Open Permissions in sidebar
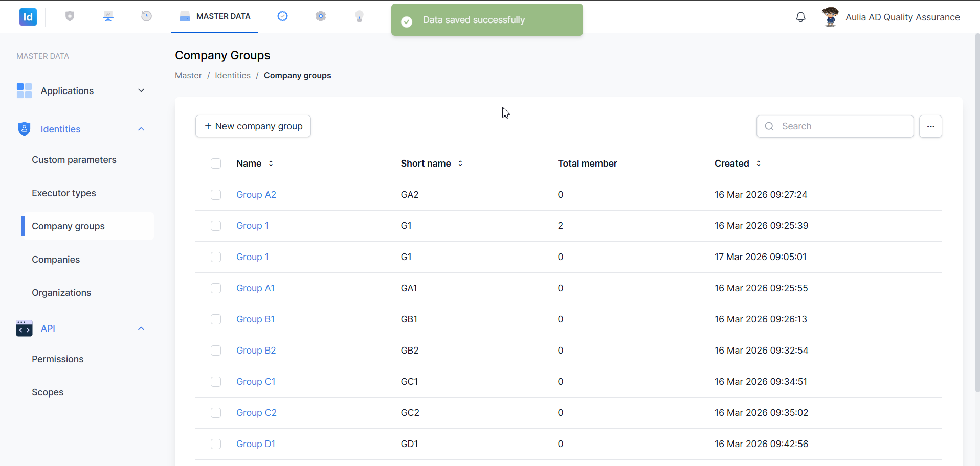Screen dimensions: 980x466 click(58, 359)
